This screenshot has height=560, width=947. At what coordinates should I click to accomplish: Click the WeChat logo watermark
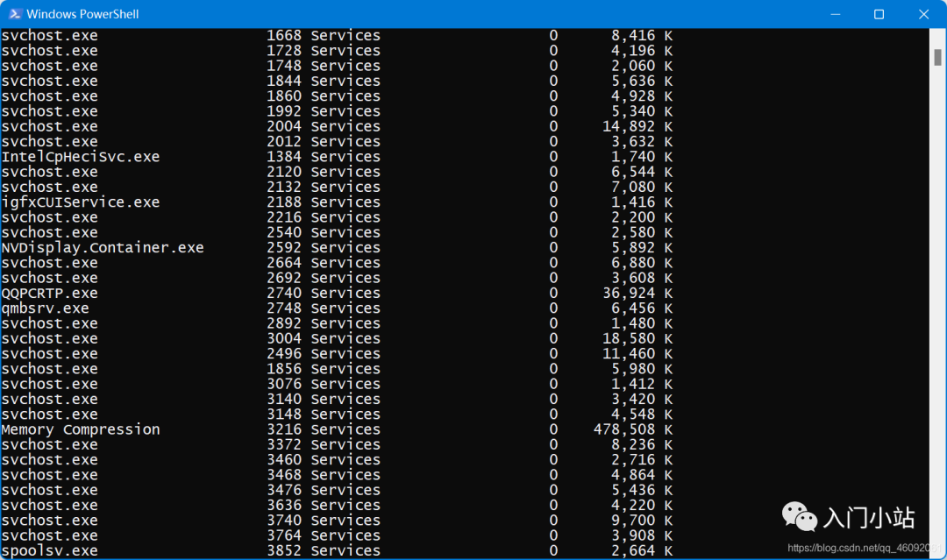799,516
